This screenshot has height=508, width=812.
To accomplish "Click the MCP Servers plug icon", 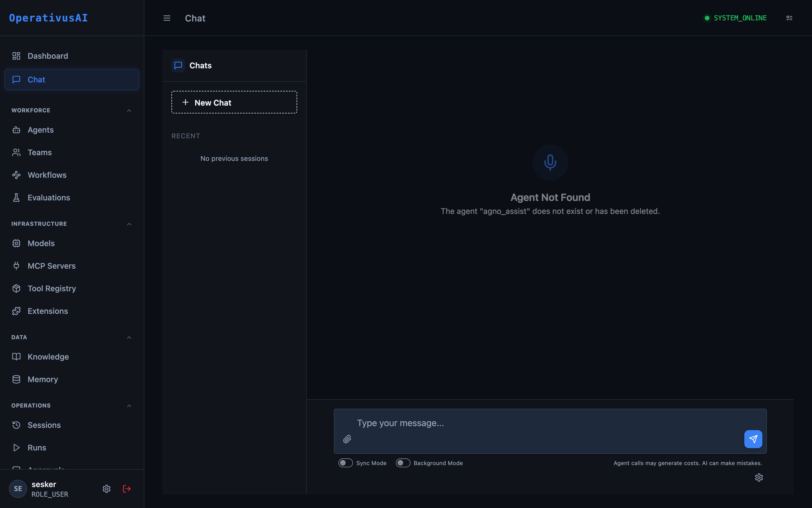I will point(16,266).
